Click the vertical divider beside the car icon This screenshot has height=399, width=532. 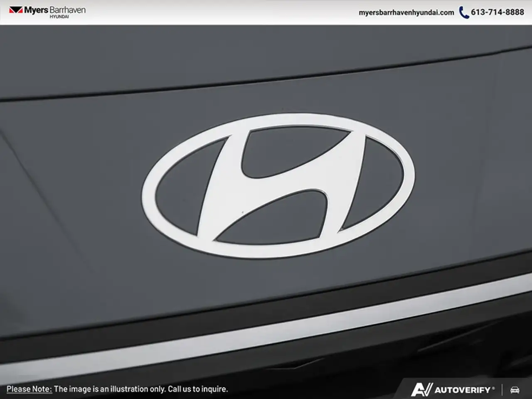tap(502, 390)
